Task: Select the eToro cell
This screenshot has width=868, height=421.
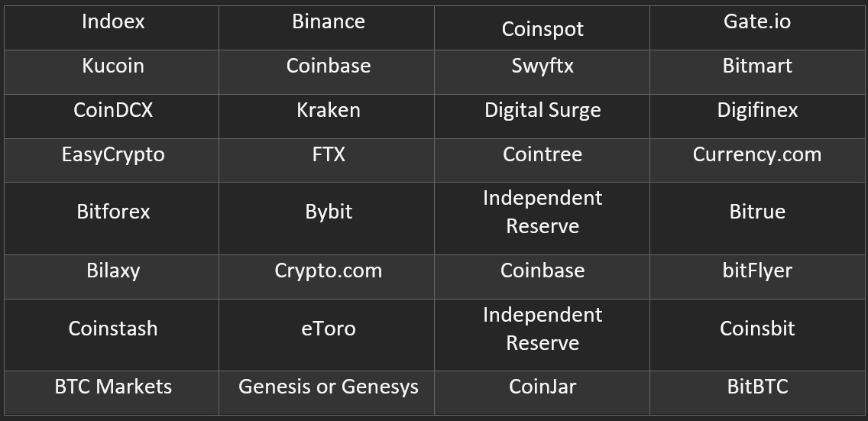Action: [326, 335]
